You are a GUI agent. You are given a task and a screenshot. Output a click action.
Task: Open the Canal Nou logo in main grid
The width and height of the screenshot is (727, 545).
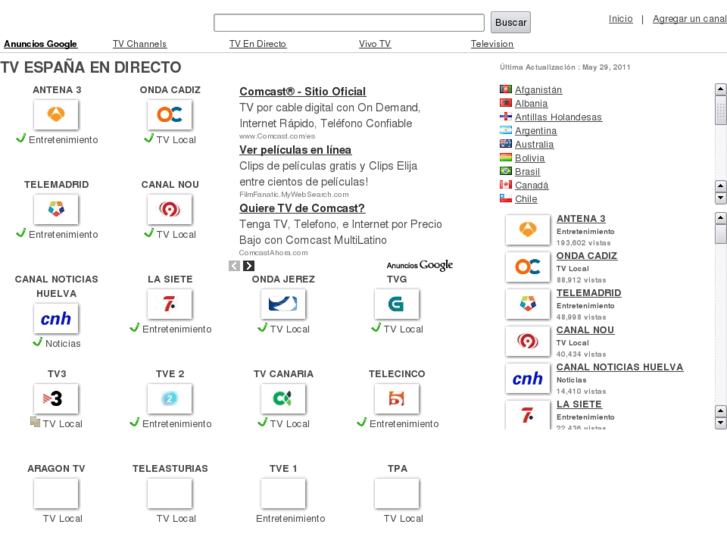click(170, 209)
